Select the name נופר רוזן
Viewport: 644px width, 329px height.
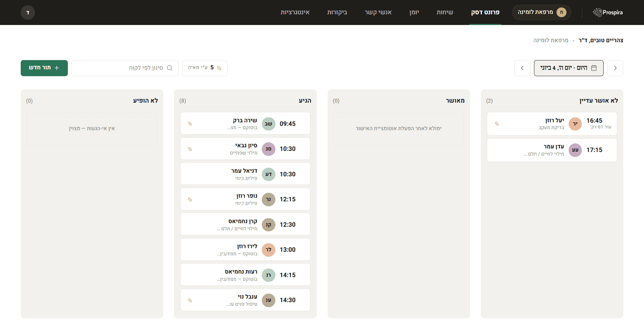coord(247,196)
